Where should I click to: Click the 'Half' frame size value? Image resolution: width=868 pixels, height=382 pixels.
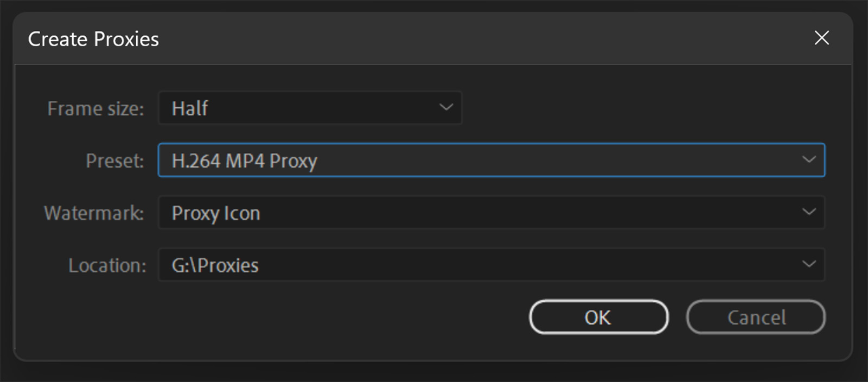[190, 108]
